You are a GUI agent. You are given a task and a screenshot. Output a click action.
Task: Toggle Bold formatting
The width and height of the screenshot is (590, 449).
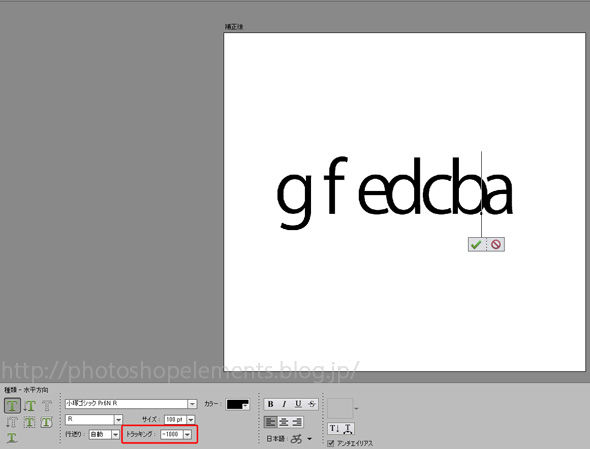(270, 404)
